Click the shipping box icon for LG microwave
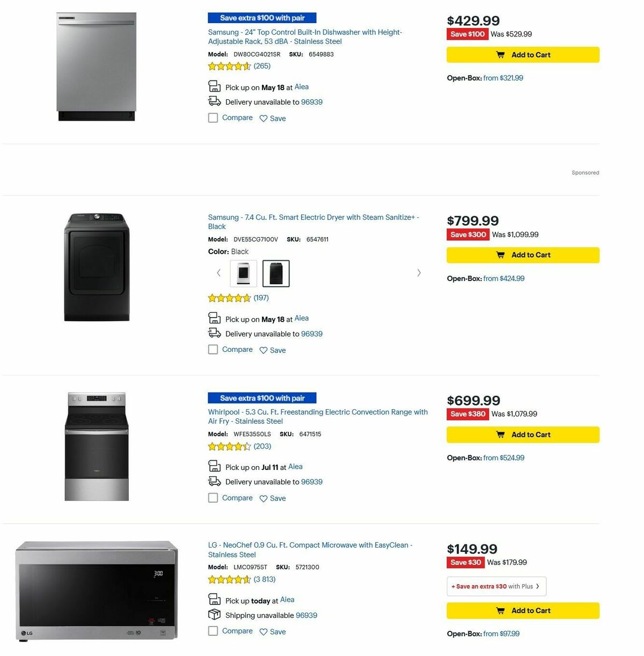 (x=214, y=615)
